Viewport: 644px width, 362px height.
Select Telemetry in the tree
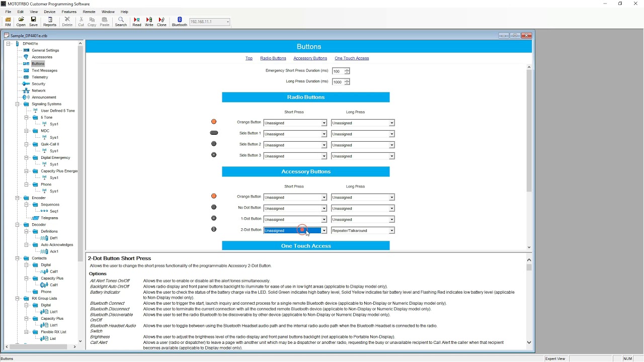40,77
